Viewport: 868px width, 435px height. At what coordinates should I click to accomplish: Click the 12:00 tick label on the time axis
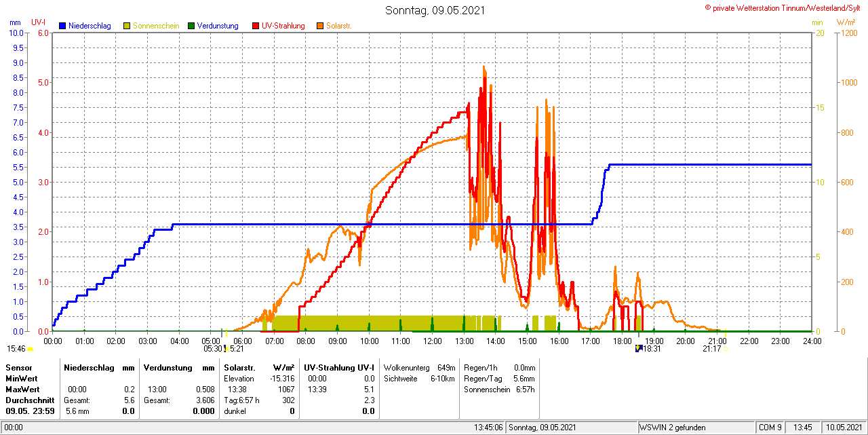(x=432, y=341)
